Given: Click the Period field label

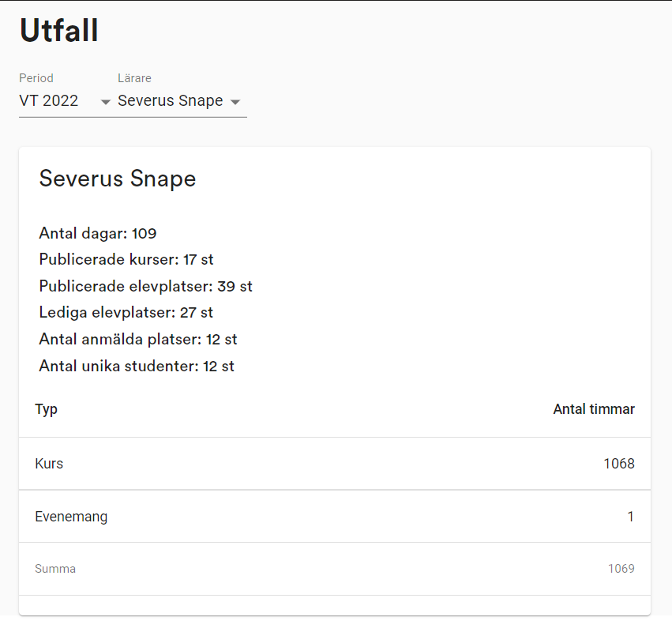Looking at the screenshot, I should (x=36, y=78).
